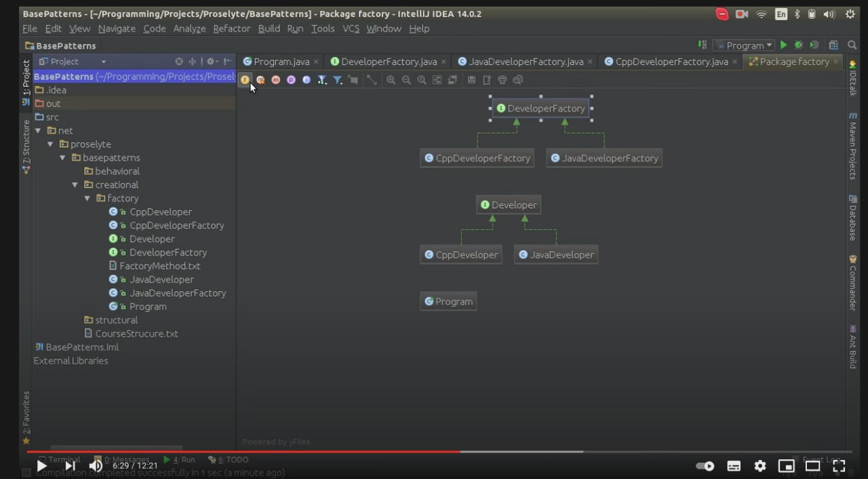This screenshot has height=479, width=868.
Task: Toggle Fields visibility in diagram toolbar
Action: click(x=245, y=80)
